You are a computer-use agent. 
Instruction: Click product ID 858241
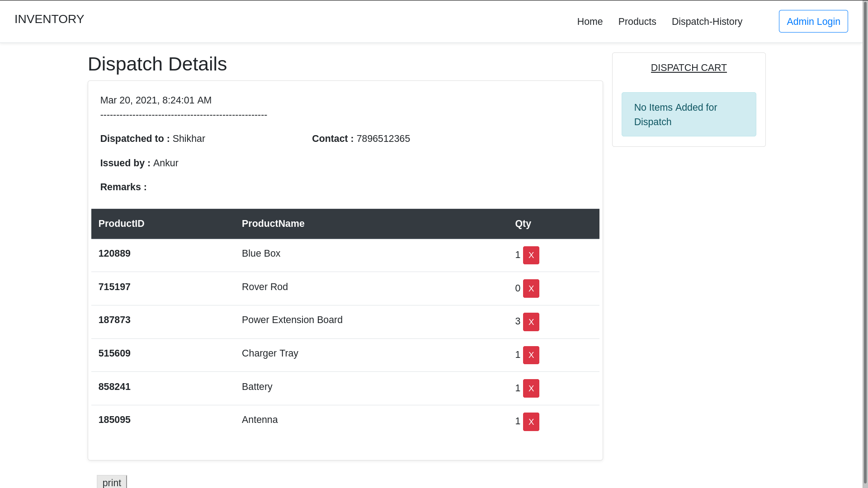coord(114,387)
